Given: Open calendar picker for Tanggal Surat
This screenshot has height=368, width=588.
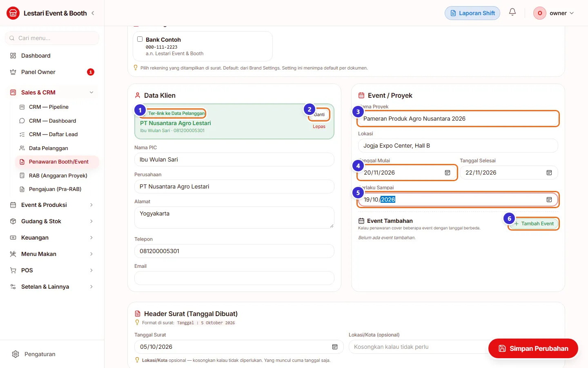Looking at the screenshot, I should (335, 347).
